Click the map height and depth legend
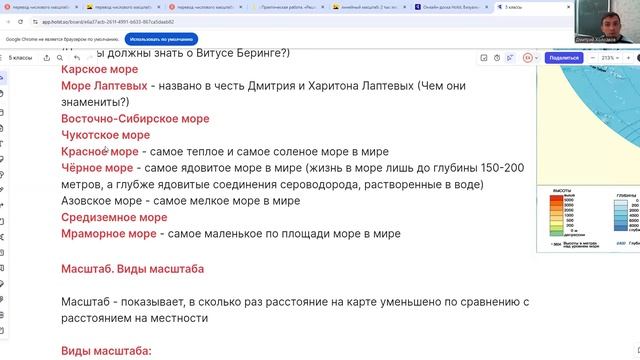Viewport: 640px width, 360px height. coord(588,219)
